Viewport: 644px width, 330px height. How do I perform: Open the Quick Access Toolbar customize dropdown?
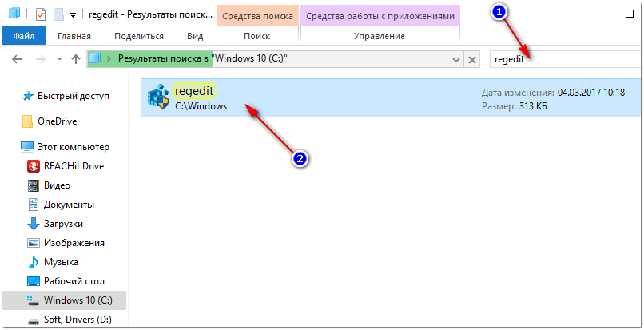click(74, 14)
